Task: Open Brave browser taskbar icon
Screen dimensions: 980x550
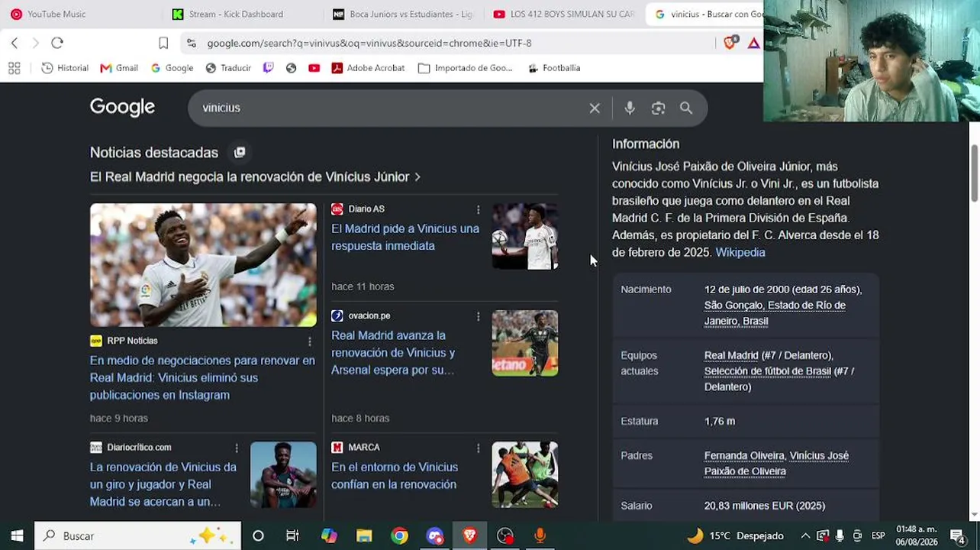Action: (x=469, y=535)
